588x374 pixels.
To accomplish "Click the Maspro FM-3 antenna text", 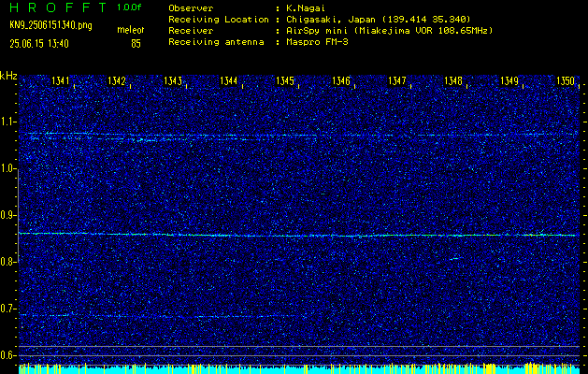I will pos(317,42).
